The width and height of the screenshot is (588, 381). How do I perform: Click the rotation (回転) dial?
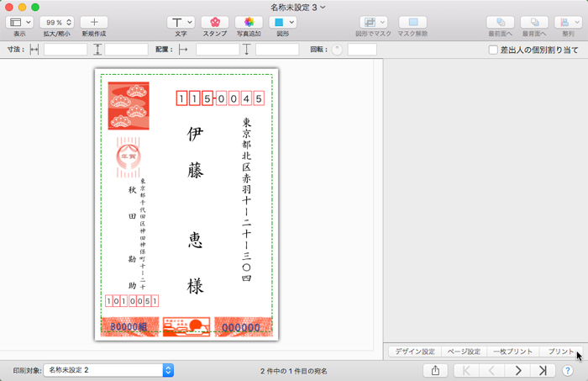coord(338,50)
